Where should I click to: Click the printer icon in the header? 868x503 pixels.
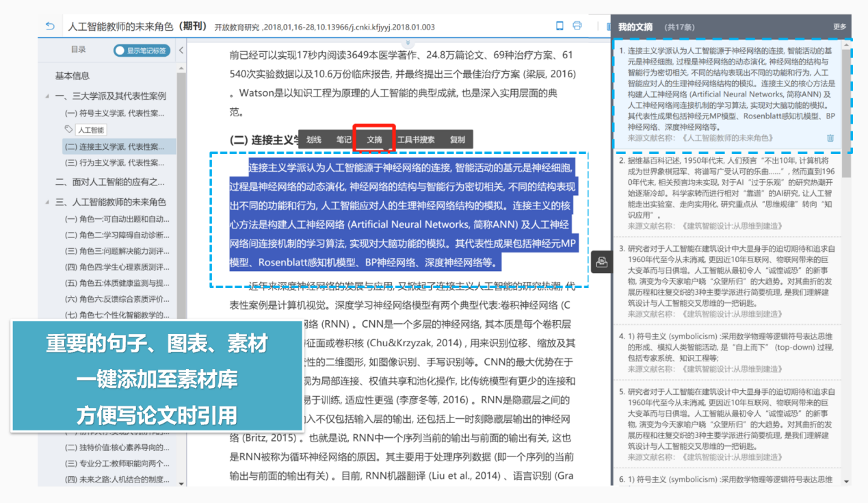577,26
